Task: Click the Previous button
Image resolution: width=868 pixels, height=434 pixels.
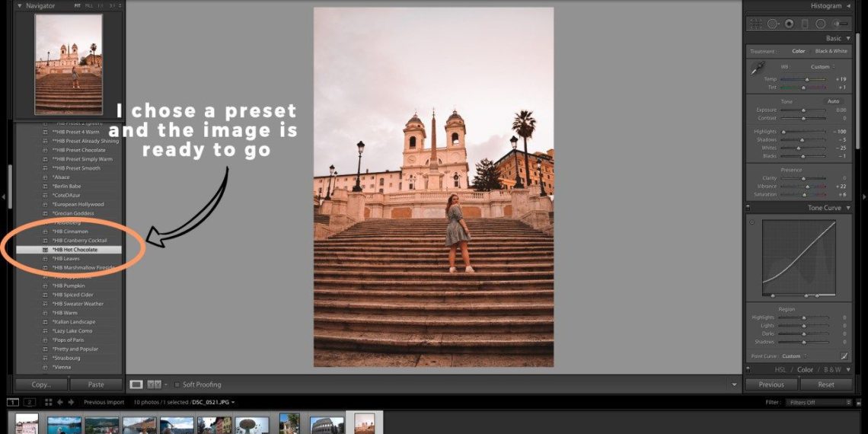Action: pos(771,385)
